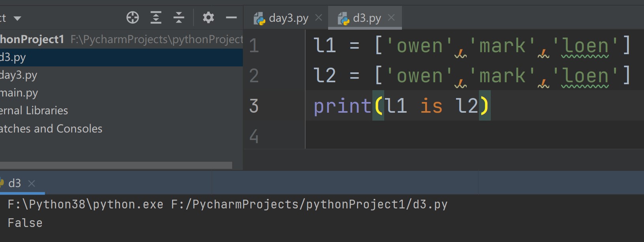Image resolution: width=644 pixels, height=242 pixels.
Task: Open project panel settings gear
Action: [208, 17]
